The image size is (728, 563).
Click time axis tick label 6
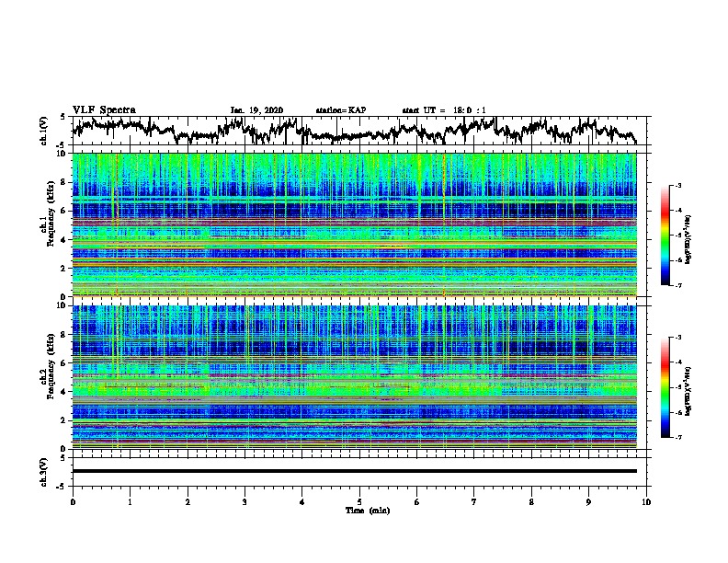click(x=417, y=502)
